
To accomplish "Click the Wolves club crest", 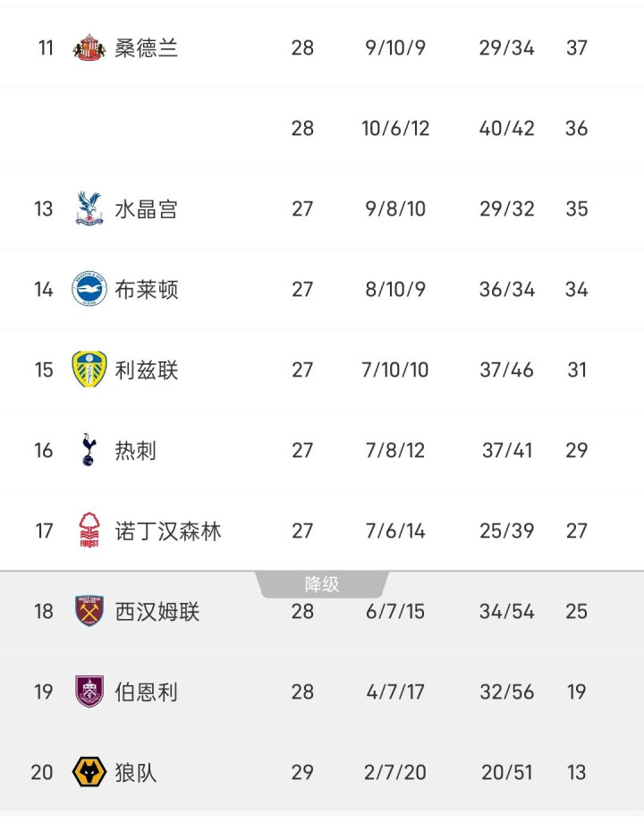I will point(89,772).
